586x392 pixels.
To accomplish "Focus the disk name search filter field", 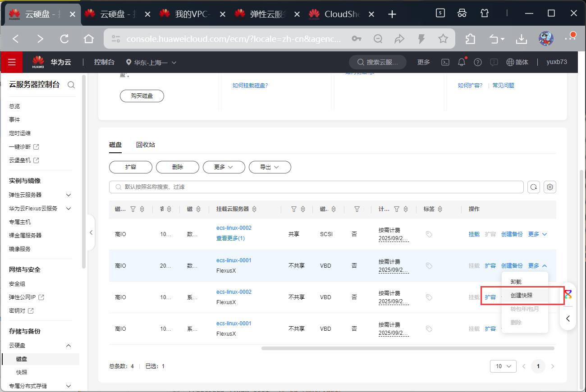I will pyautogui.click(x=316, y=187).
